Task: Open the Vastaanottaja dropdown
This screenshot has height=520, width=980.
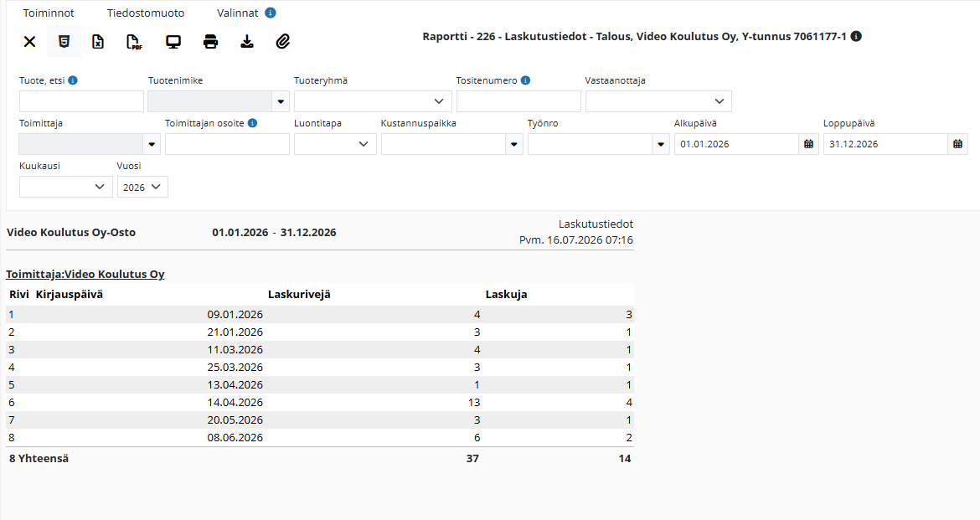Action: [x=658, y=101]
